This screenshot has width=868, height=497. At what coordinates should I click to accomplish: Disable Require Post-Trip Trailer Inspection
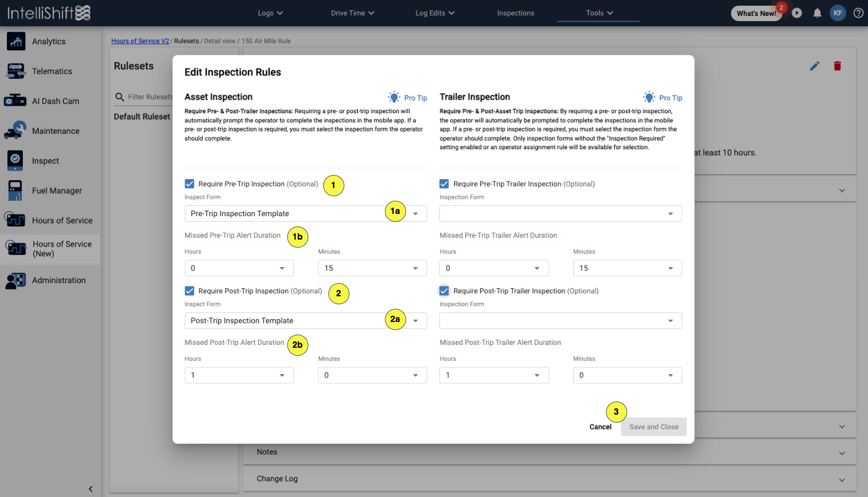click(444, 291)
